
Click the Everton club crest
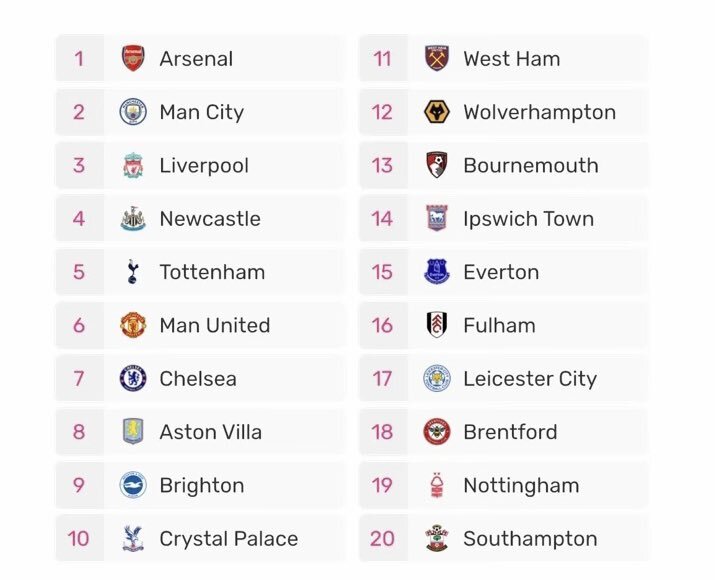437,272
